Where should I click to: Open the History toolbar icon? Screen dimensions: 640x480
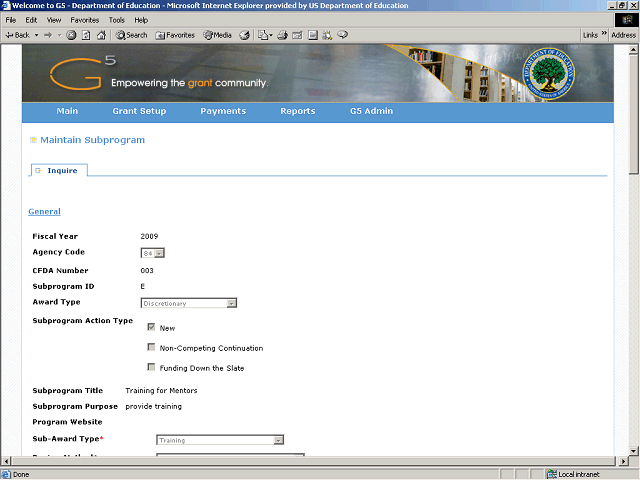(x=244, y=35)
